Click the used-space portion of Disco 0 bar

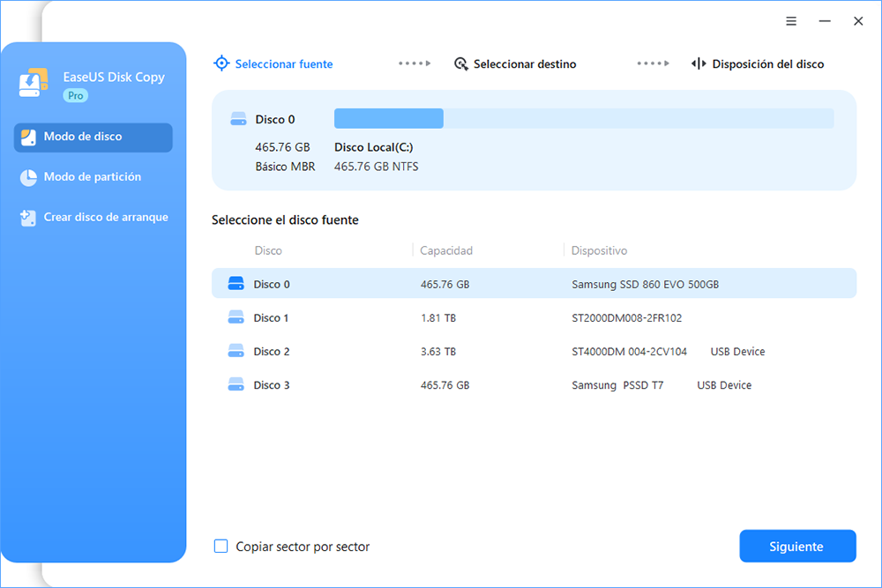pos(389,119)
